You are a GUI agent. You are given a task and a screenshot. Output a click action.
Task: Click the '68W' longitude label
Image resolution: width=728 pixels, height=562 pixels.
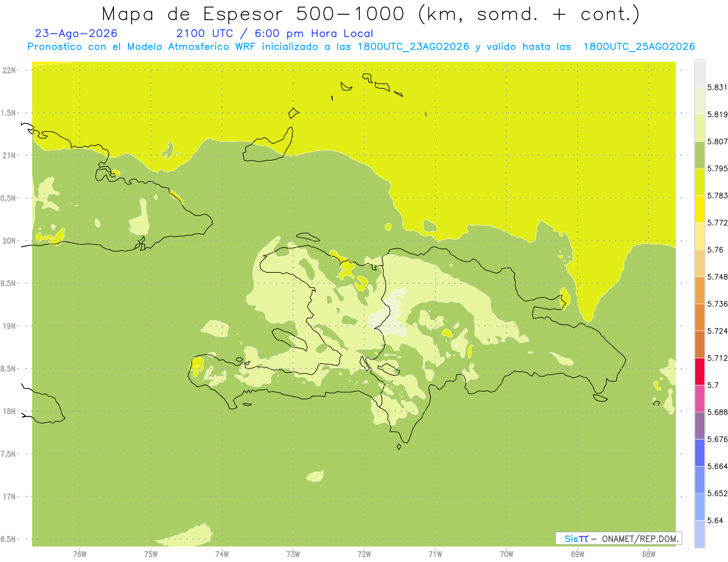(649, 554)
